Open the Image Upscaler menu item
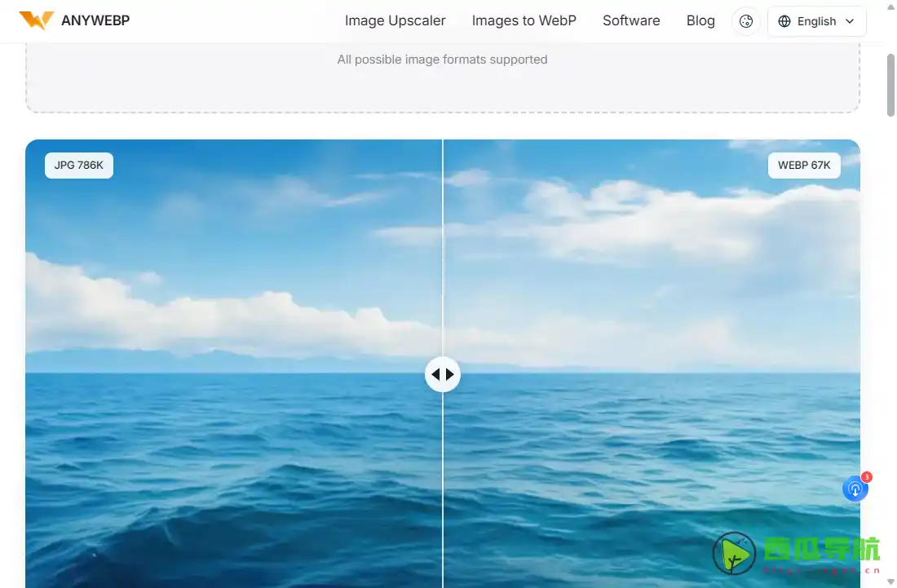 coord(395,20)
